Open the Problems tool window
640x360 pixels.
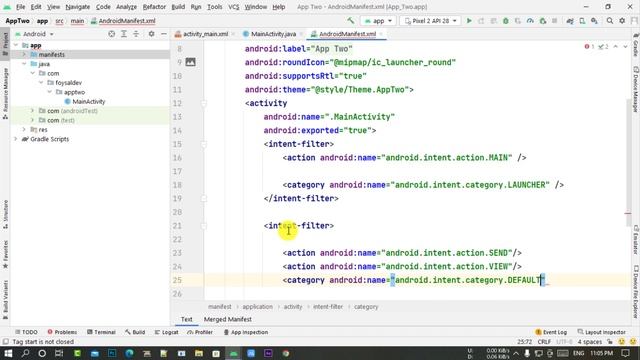tap(62, 332)
